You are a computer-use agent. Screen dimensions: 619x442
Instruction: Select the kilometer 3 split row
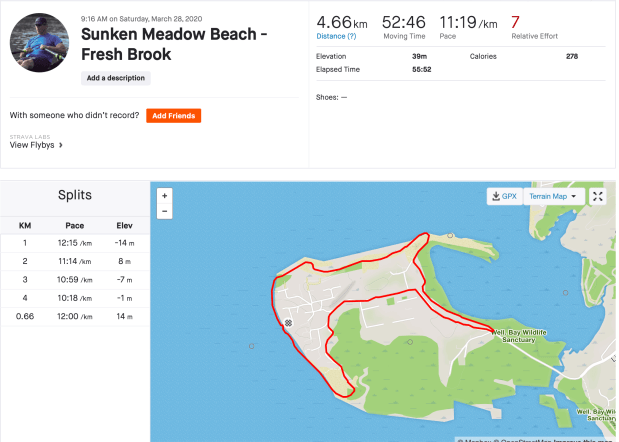(x=75, y=276)
